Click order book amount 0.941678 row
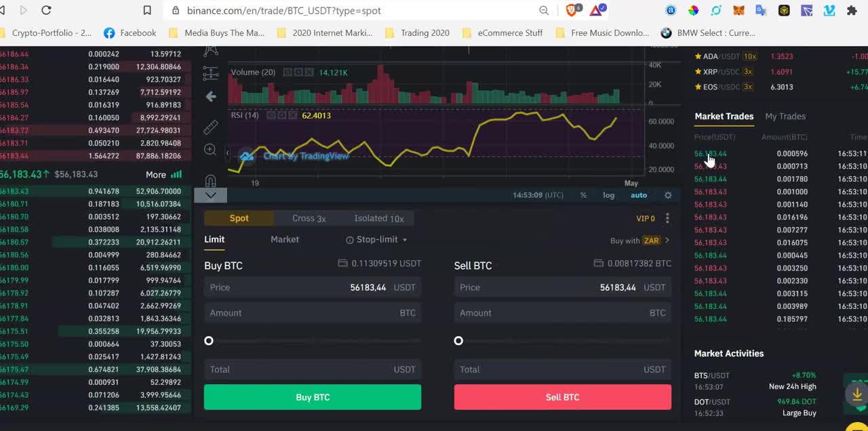The height and width of the screenshot is (431, 868). tap(96, 192)
